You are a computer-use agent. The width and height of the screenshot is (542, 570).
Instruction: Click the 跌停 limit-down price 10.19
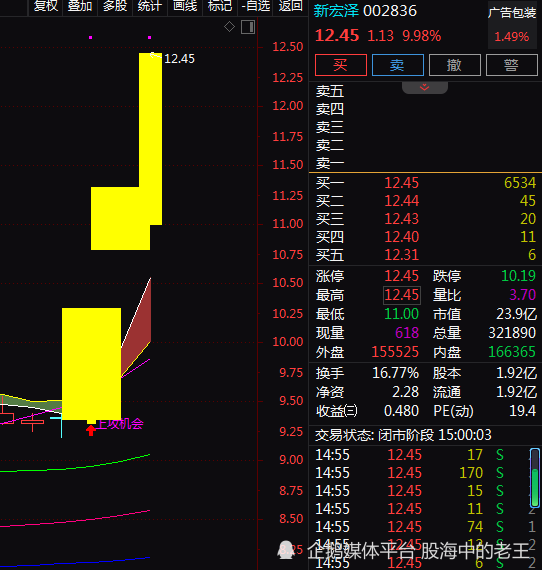(x=518, y=276)
